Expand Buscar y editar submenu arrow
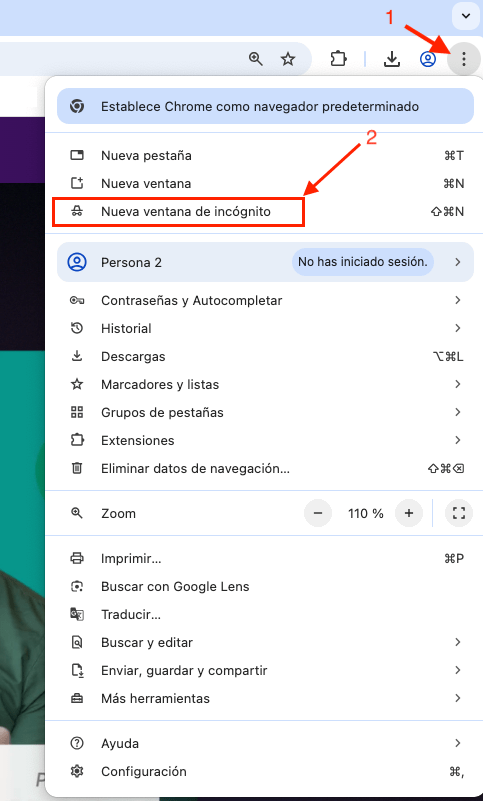Screen dimensions: 483x801 click(457, 642)
